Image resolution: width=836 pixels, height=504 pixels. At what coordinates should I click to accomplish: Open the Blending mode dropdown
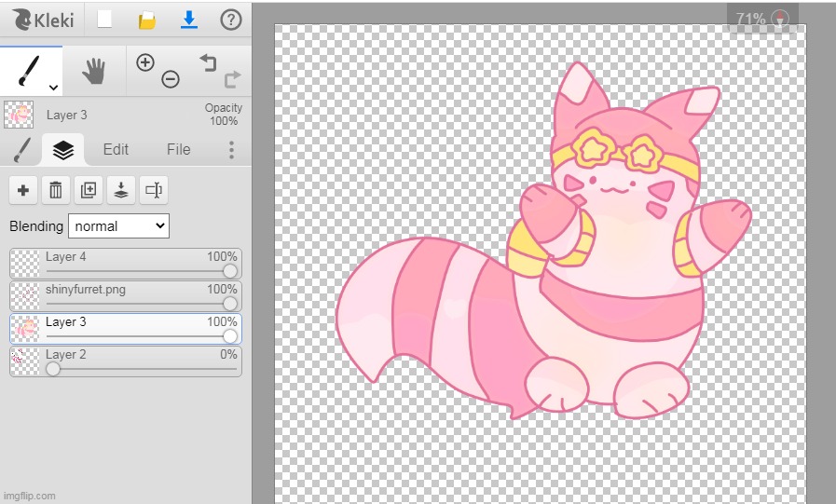(x=118, y=225)
